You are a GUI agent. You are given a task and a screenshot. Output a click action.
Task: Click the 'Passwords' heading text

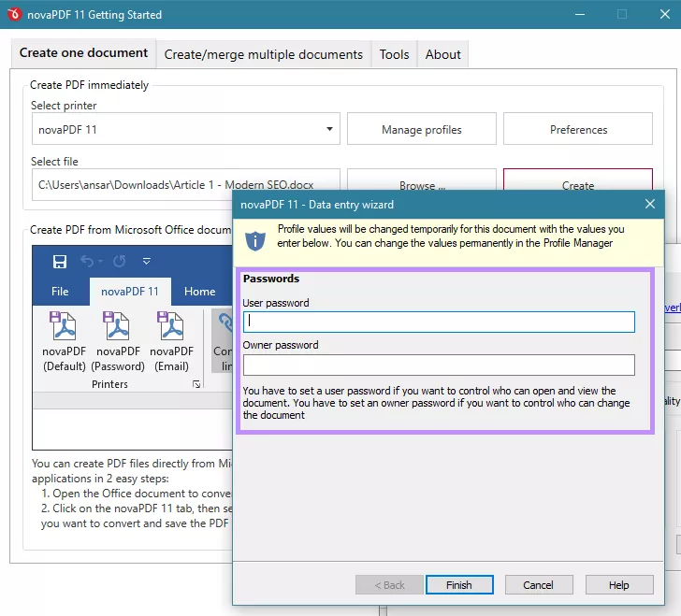(271, 279)
